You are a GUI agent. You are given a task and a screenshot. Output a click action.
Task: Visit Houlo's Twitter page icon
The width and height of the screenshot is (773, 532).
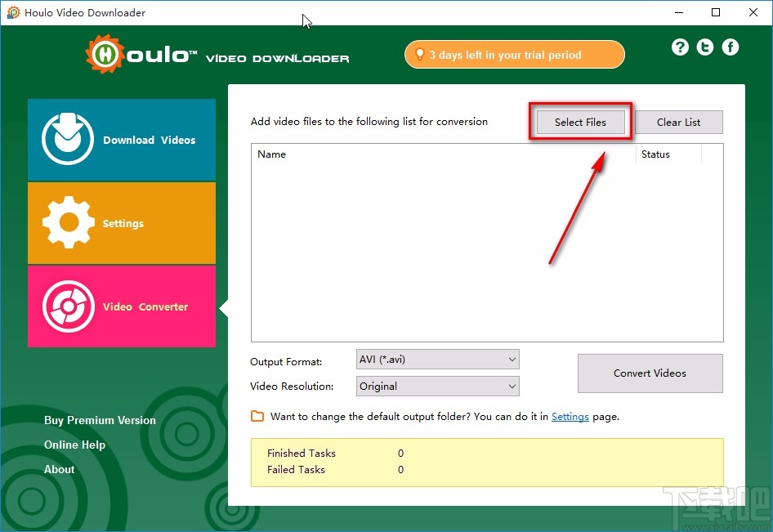point(704,47)
